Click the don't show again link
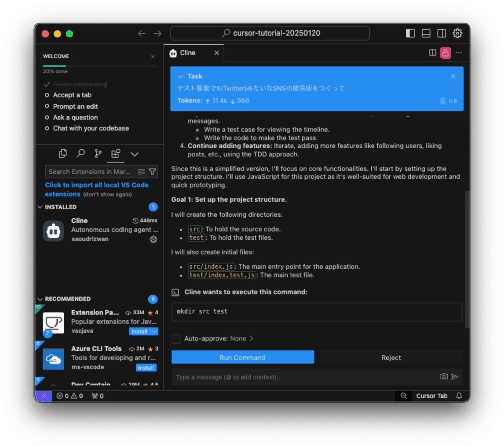Viewport: 504px width, 447px height. point(108,195)
